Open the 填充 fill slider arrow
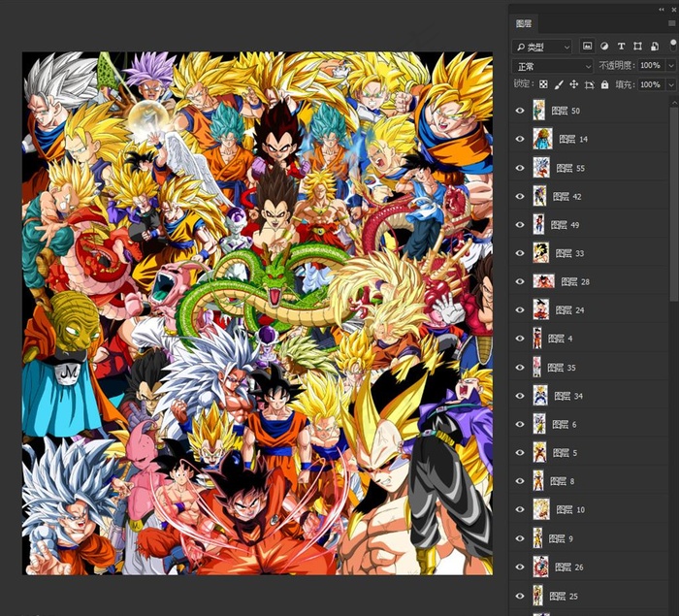The image size is (679, 616). [x=671, y=84]
